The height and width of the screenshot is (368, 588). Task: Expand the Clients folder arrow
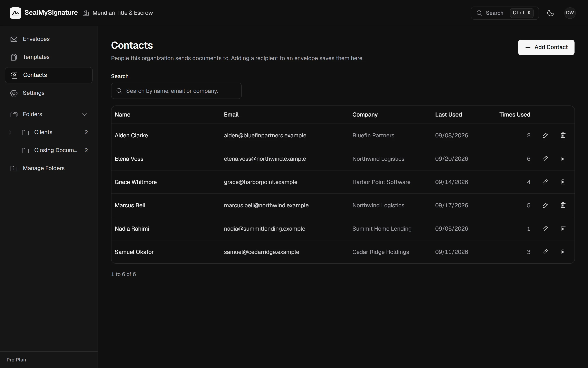pos(10,132)
